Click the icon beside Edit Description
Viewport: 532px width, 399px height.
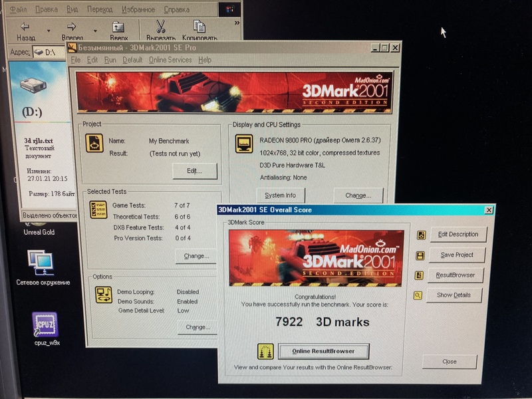[421, 235]
